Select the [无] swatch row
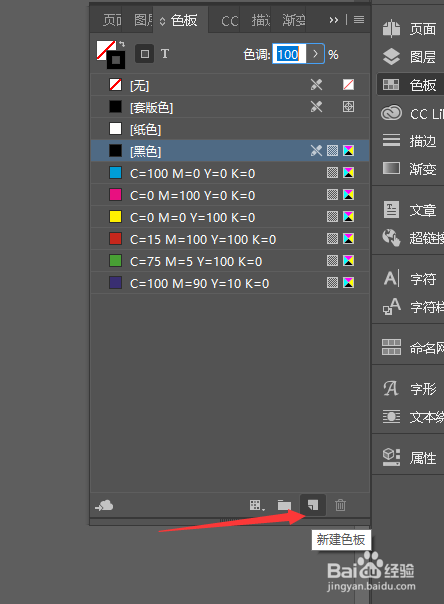The image size is (444, 604). tap(230, 85)
